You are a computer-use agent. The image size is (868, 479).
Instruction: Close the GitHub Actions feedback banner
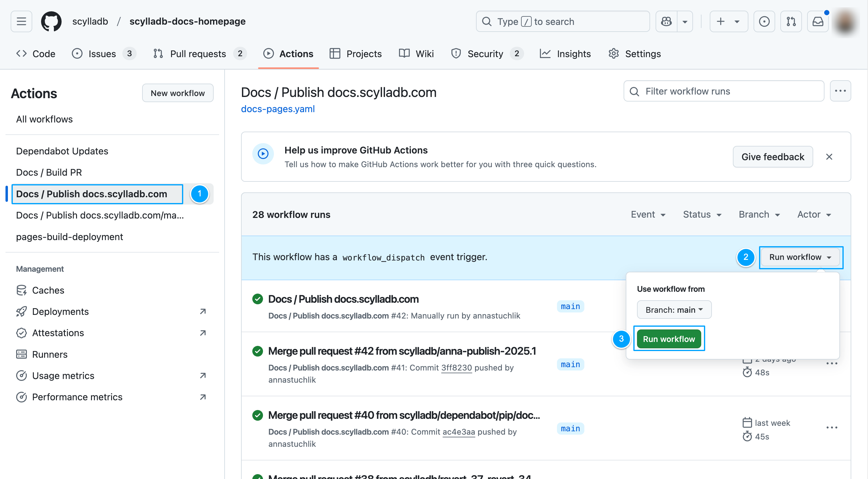829,157
